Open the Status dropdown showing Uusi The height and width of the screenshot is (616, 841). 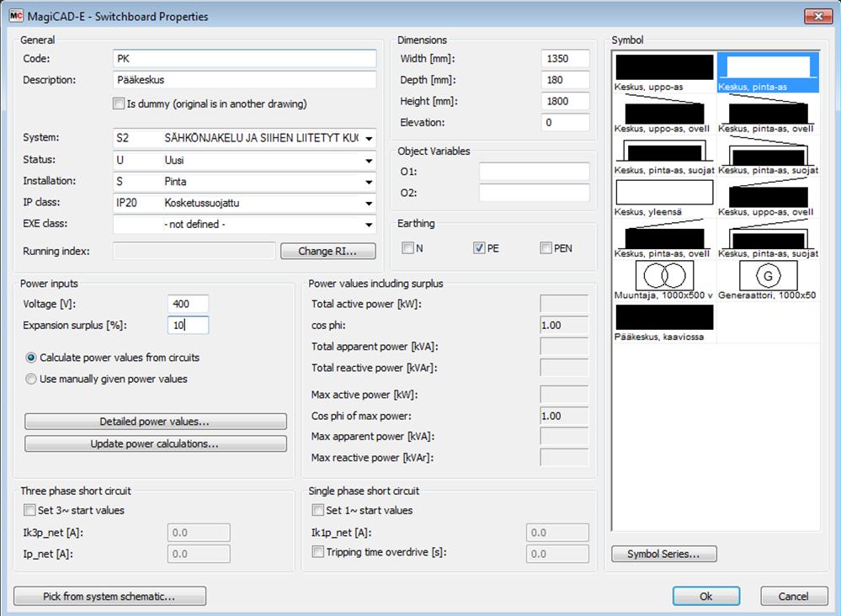(244, 160)
